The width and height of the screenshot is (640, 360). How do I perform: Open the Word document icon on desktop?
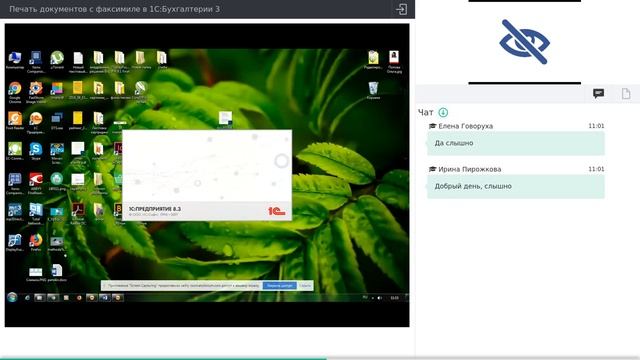click(57, 273)
